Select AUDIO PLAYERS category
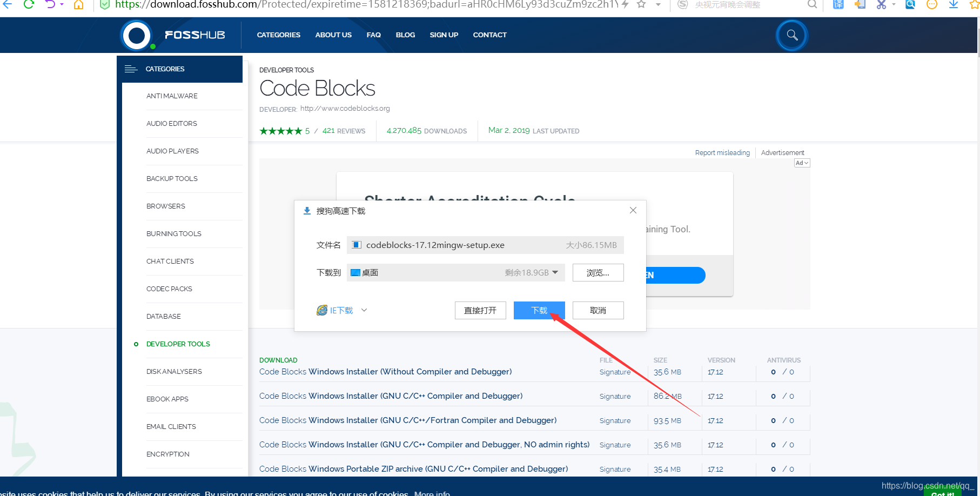This screenshot has width=980, height=496. pyautogui.click(x=172, y=151)
